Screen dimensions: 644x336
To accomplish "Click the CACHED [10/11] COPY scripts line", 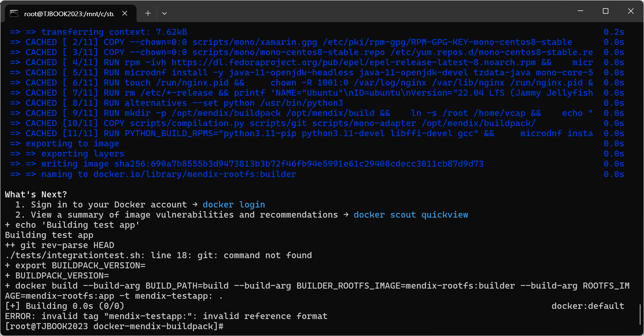I will point(273,123).
